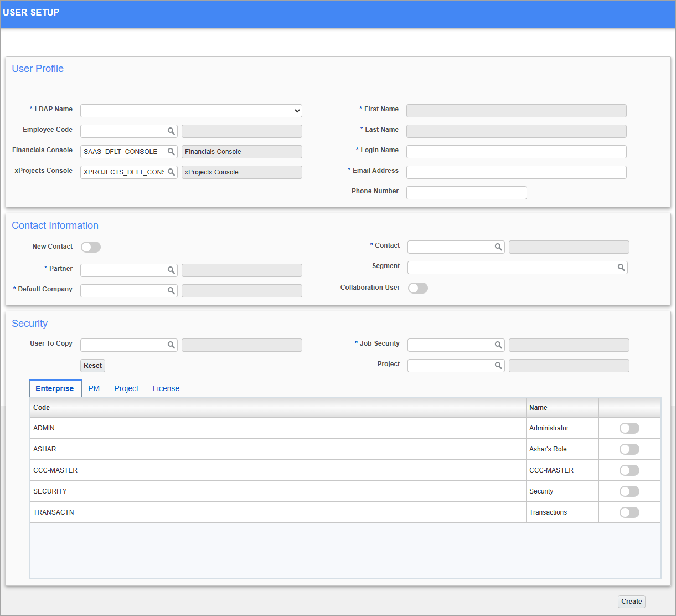Image resolution: width=676 pixels, height=616 pixels.
Task: Open the Employee Code lookup search
Action: coord(171,131)
